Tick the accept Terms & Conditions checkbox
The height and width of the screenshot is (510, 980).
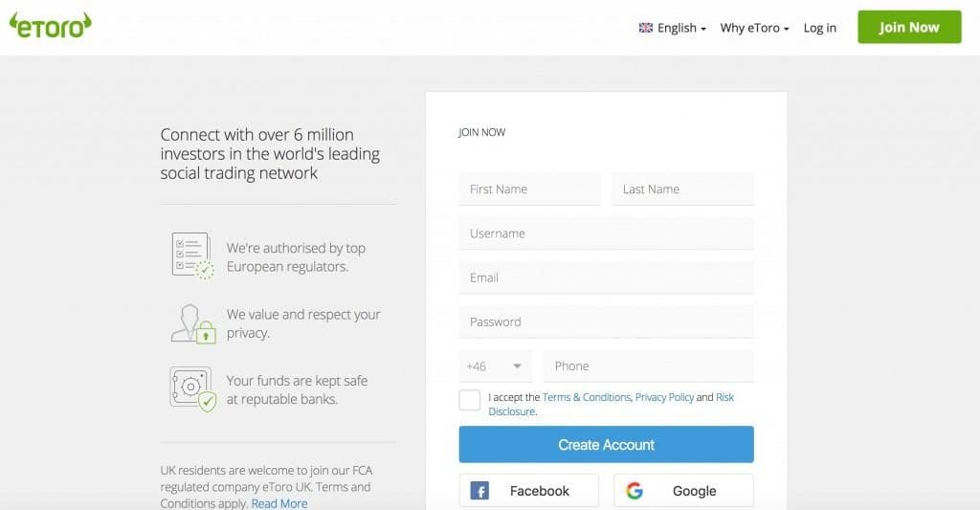[470, 400]
